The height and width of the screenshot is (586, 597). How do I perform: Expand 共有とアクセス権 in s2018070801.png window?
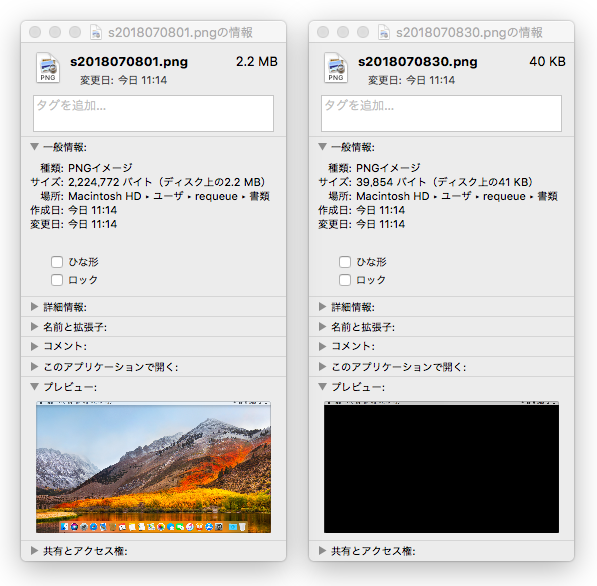(x=34, y=550)
